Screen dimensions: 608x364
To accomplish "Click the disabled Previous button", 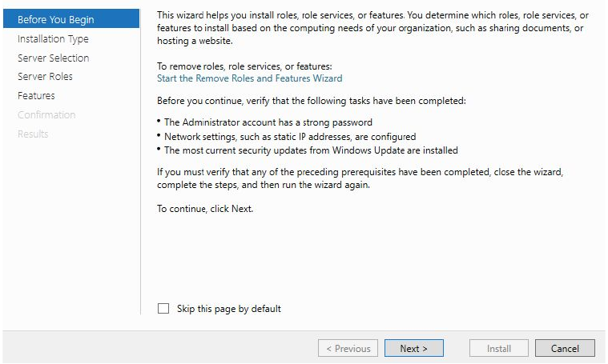I will tap(348, 348).
